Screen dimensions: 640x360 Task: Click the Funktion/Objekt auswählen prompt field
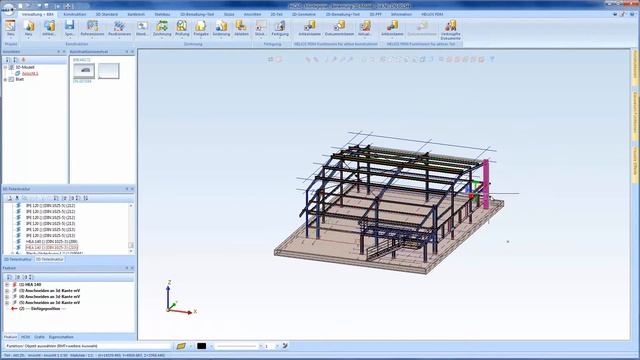(x=87, y=346)
